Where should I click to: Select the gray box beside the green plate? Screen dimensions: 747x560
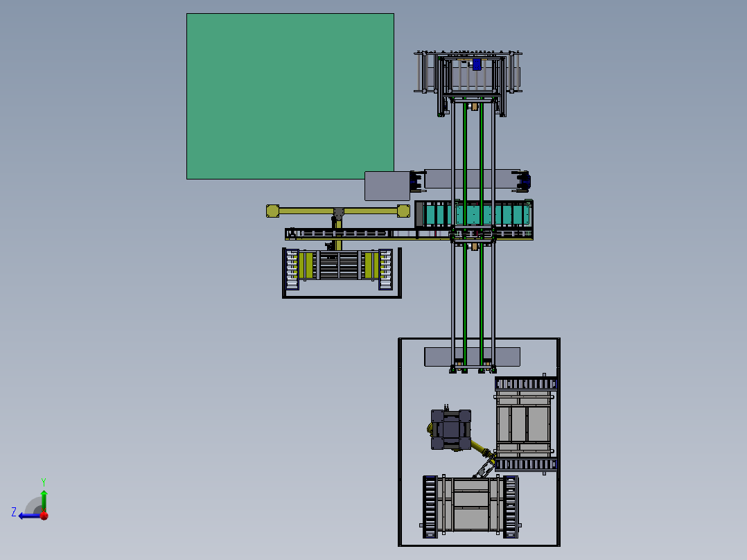click(x=387, y=186)
